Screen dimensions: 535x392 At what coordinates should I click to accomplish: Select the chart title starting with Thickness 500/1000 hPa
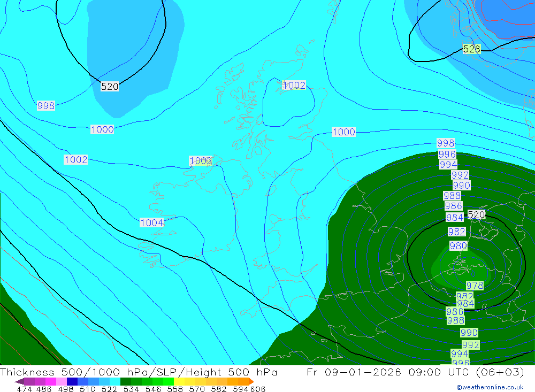[x=139, y=372]
